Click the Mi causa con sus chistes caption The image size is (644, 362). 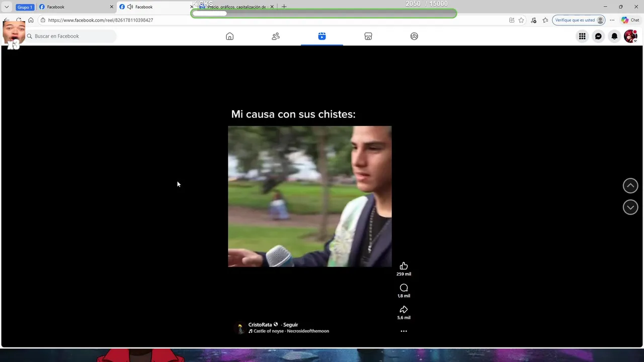click(293, 114)
